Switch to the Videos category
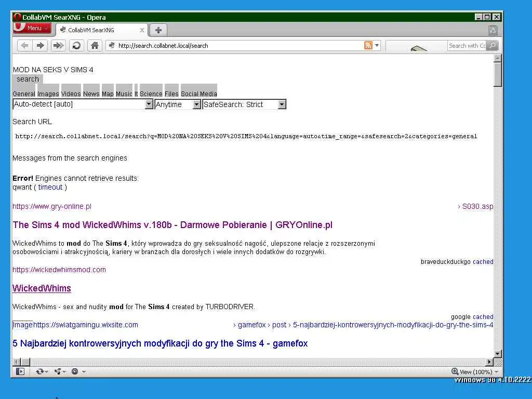The width and height of the screenshot is (532, 399). coord(71,94)
